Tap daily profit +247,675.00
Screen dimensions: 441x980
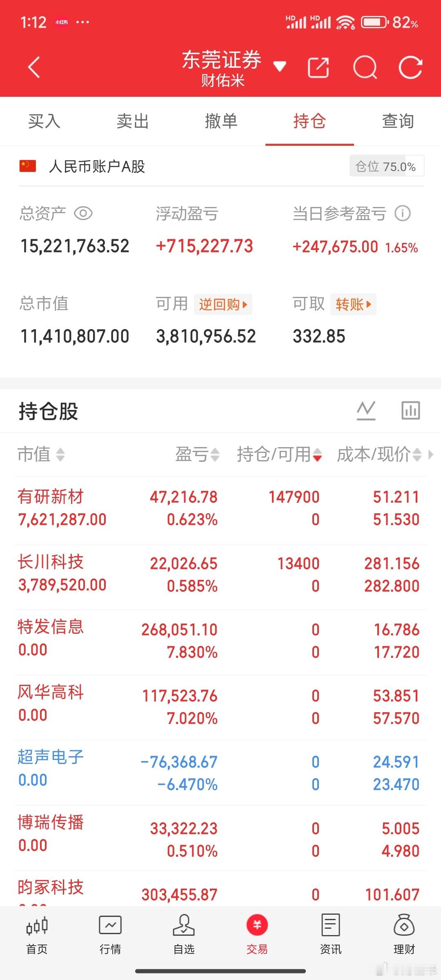(335, 247)
